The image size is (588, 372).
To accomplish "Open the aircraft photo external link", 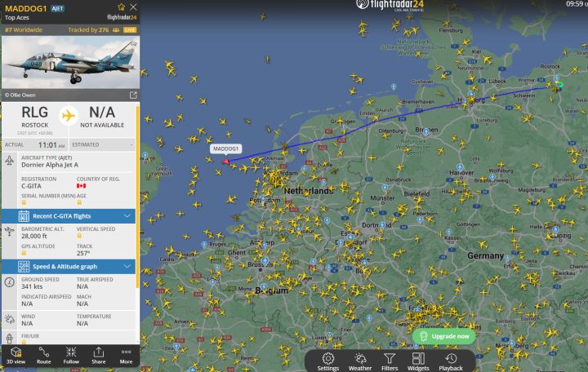I will click(x=133, y=95).
